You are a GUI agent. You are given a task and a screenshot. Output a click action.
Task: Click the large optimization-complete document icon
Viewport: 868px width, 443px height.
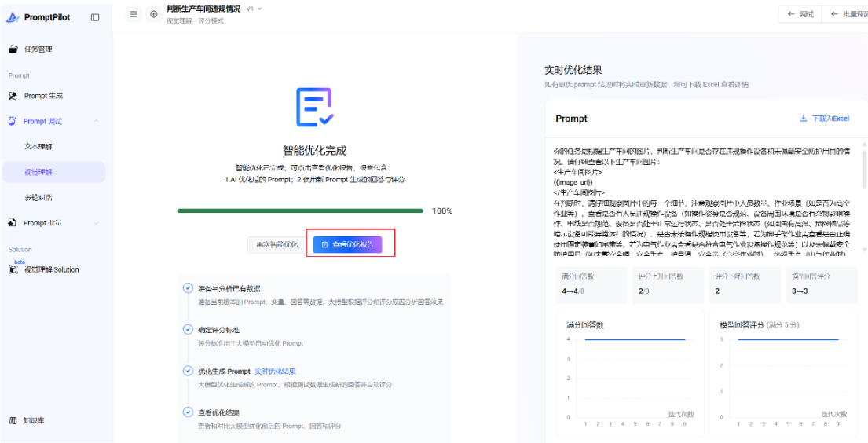[x=314, y=108]
